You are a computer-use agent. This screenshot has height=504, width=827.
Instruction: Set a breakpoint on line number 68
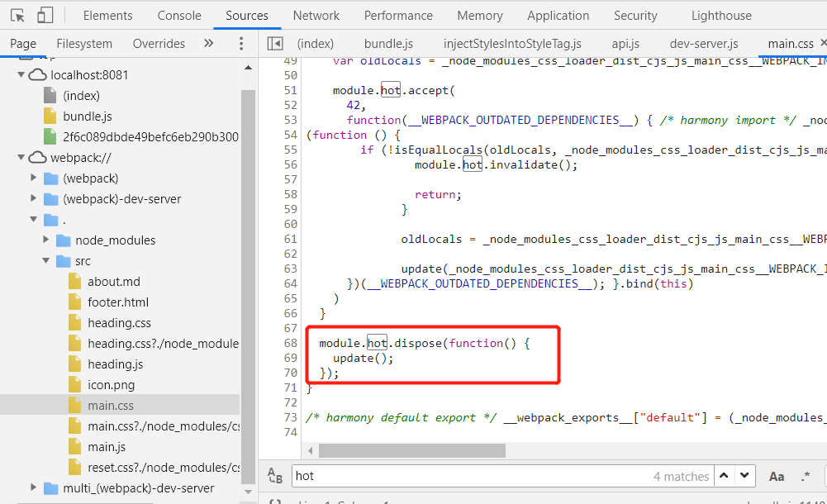[x=291, y=343]
